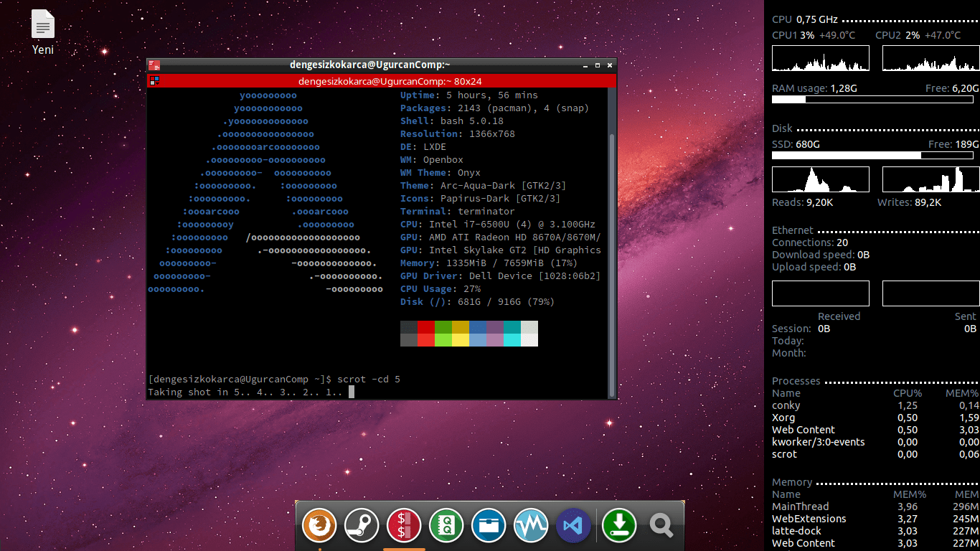Click the red terminal title strip
This screenshot has height=551, width=980.
[x=390, y=81]
